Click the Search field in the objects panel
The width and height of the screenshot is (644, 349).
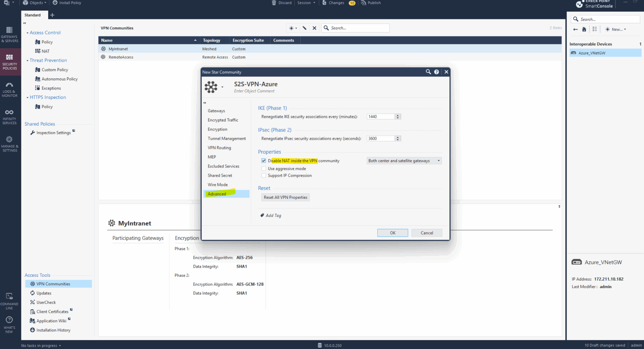(605, 19)
